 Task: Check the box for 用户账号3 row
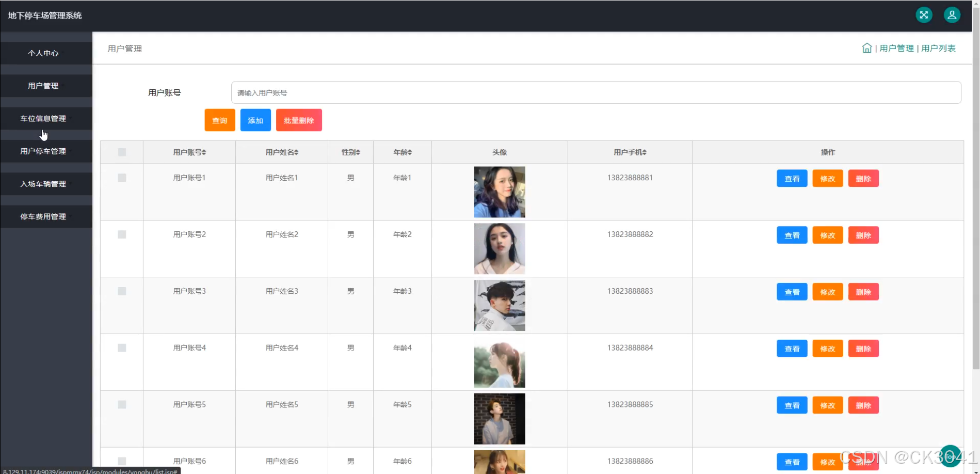tap(122, 291)
